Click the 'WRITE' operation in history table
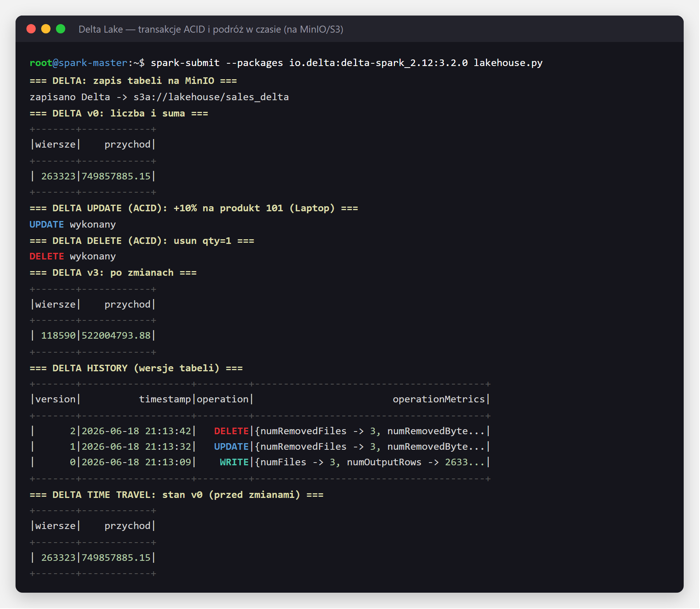Image resolution: width=700 pixels, height=609 pixels. (234, 462)
